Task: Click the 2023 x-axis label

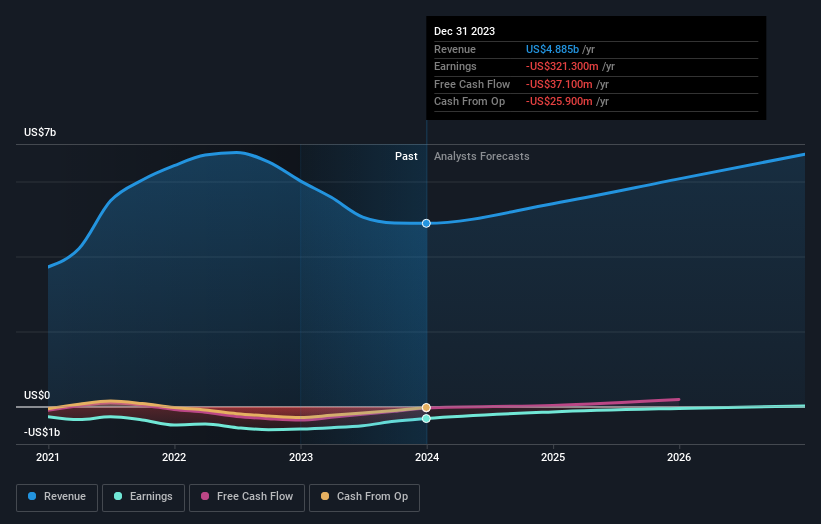Action: (x=301, y=458)
